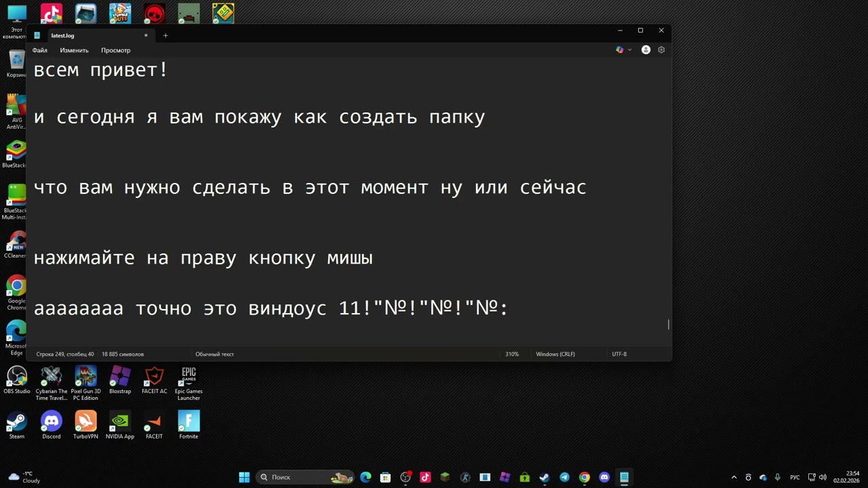The image size is (868, 488).
Task: Close the latest.log tab via unsaved dot
Action: 146,35
